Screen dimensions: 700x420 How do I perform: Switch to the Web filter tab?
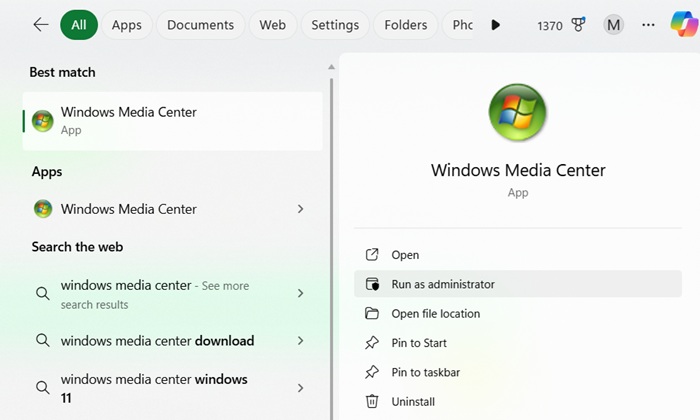point(273,25)
